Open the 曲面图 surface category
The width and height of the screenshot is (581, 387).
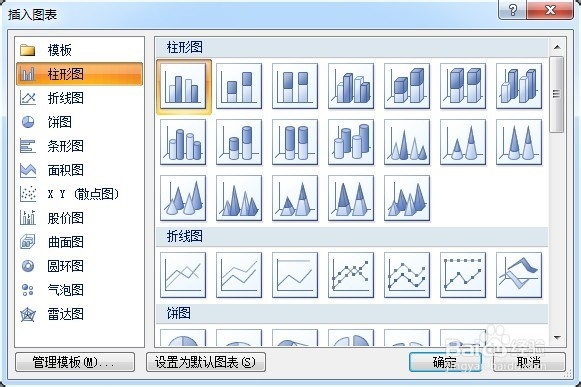point(79,242)
